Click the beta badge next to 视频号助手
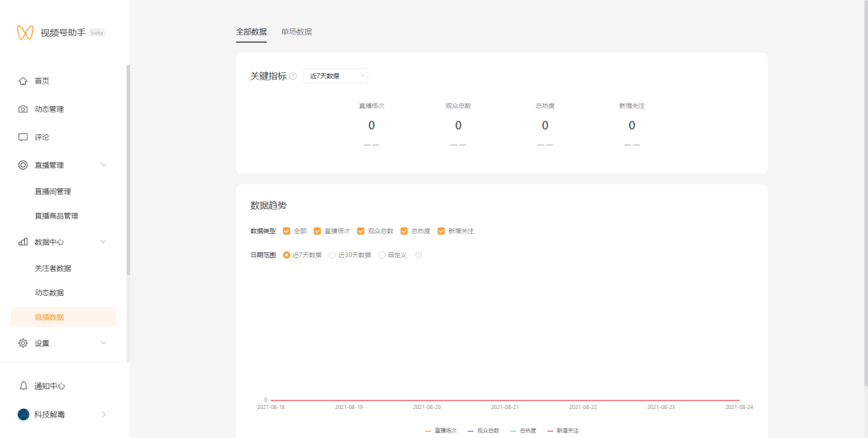868x438 pixels. point(97,33)
